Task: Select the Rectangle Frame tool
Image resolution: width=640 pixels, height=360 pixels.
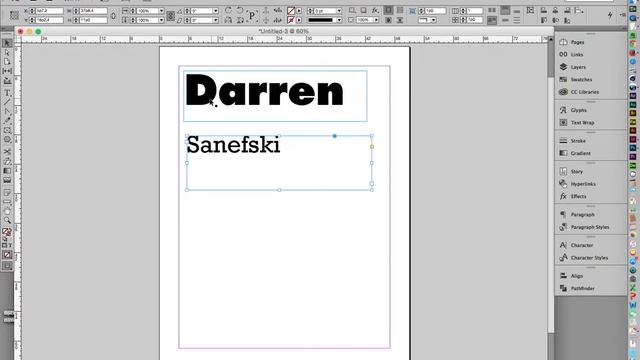Action: coord(7,131)
